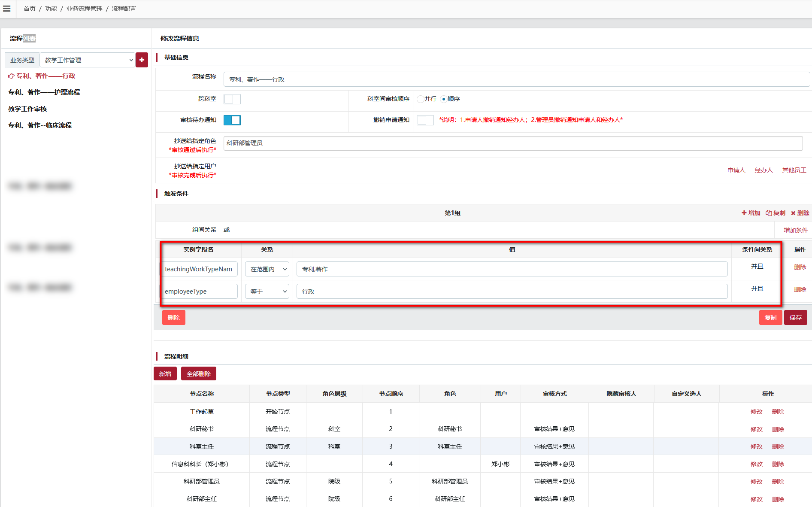
Task: Click the 复制 button beside 保存
Action: 770,318
